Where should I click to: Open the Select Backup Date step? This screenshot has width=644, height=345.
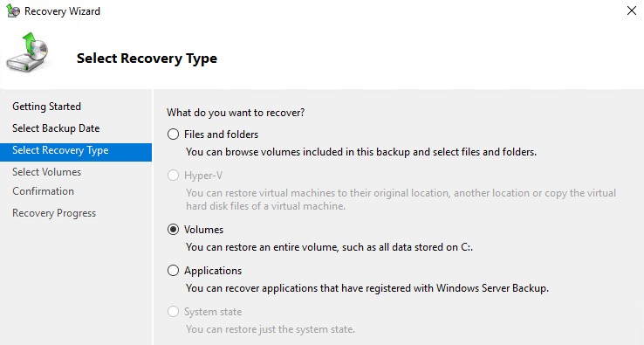click(x=56, y=128)
